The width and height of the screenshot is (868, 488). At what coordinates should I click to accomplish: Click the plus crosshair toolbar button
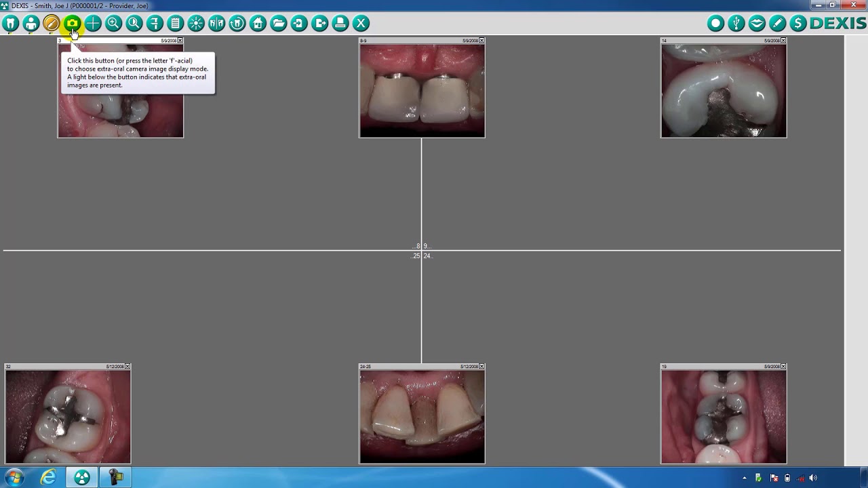pyautogui.click(x=93, y=24)
